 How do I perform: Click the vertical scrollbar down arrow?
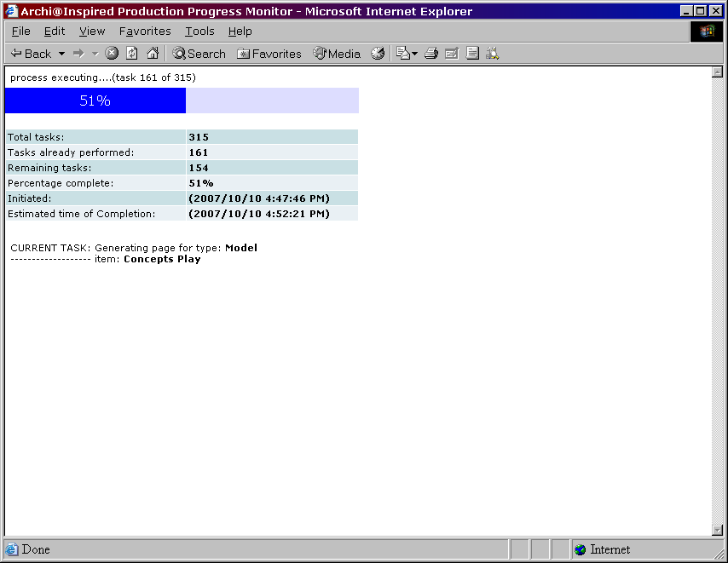coord(717,530)
